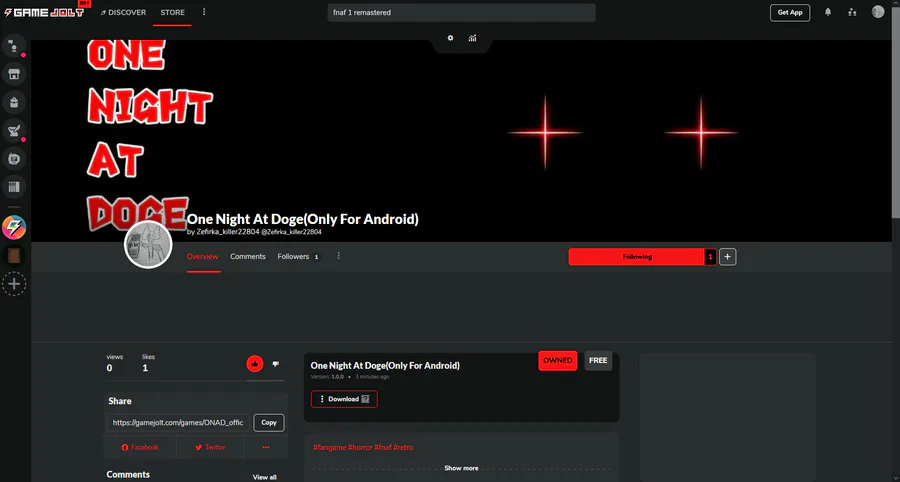The image size is (900, 482).
Task: Click the #fnaf tag
Action: 382,448
